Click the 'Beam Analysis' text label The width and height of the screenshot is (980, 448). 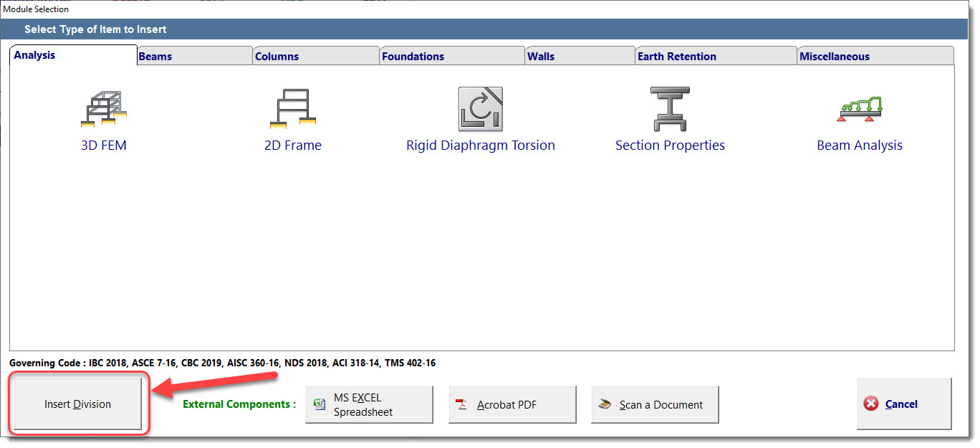click(x=859, y=146)
